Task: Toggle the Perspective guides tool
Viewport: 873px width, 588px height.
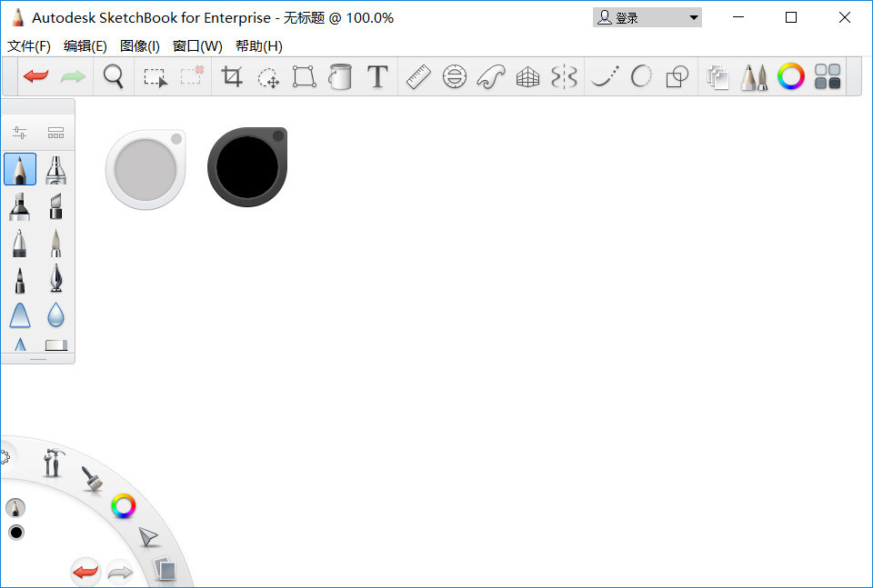Action: pos(527,76)
